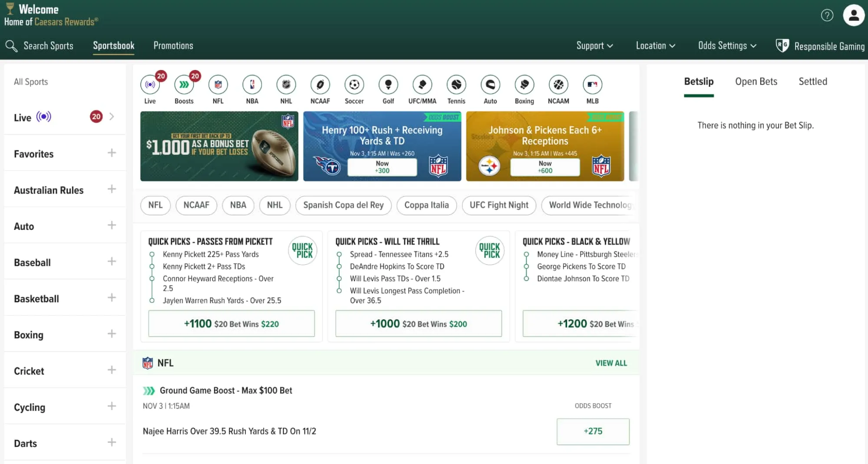This screenshot has height=464, width=868.
Task: Switch to the Sportsbook tab
Action: coord(114,46)
